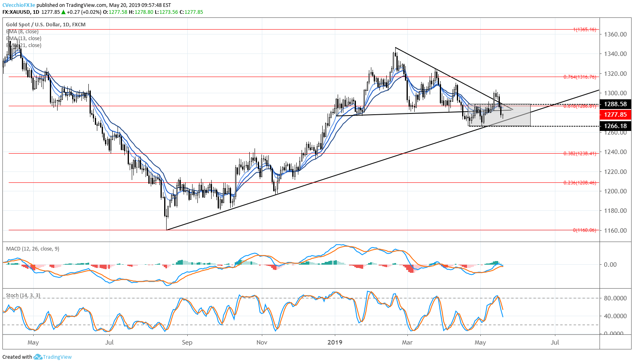Select the EMA (8, close) indicator label
Image resolution: width=634 pixels, height=364 pixels.
coord(22,32)
